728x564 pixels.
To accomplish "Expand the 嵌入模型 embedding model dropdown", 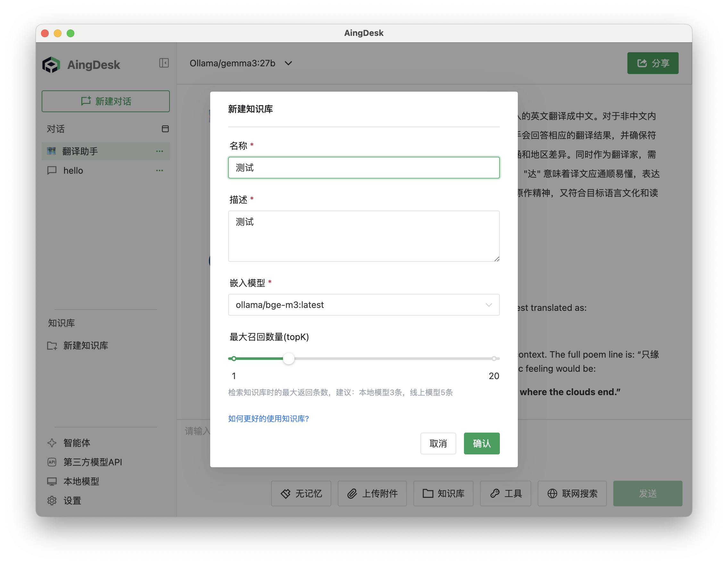I will (364, 305).
